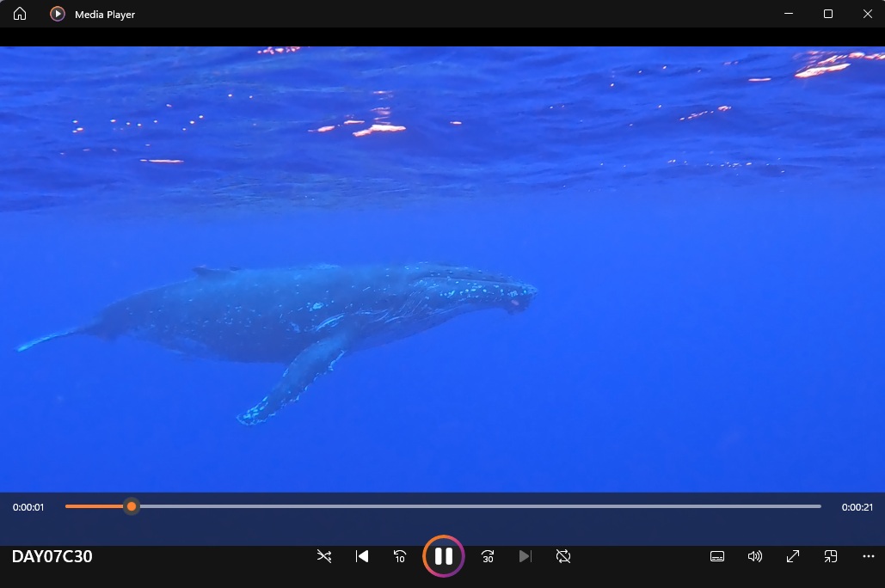Click the total duration 0:00:21 label
Viewport: 885px width, 588px height.
[x=857, y=507]
